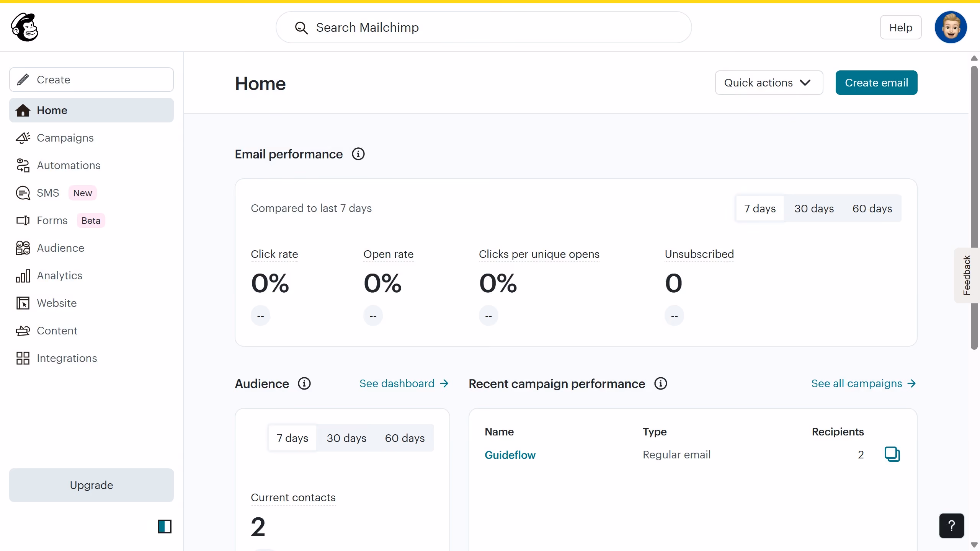Click the Clicks per unique opens label
This screenshot has width=980, height=551.
point(539,254)
